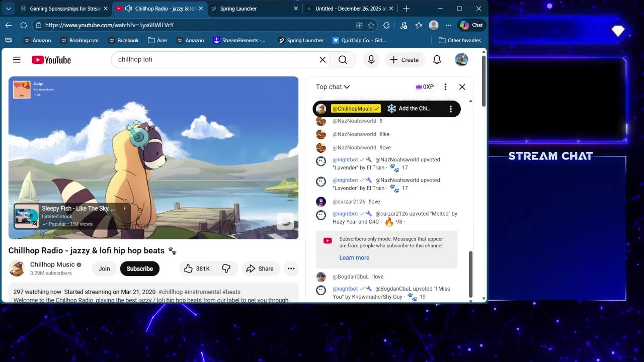Open the Calpi song info card

coord(34,89)
